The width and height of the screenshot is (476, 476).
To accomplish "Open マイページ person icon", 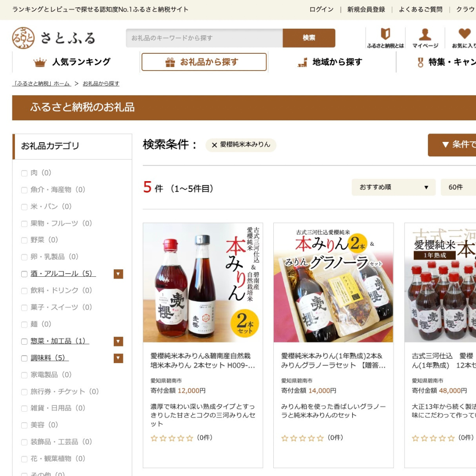I will coord(425,34).
